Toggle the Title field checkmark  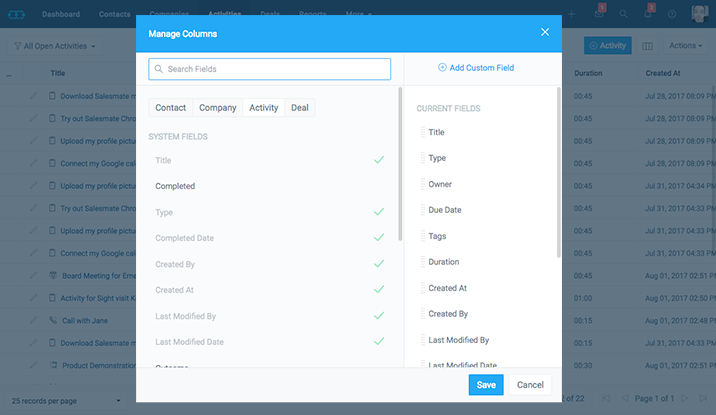click(x=379, y=160)
